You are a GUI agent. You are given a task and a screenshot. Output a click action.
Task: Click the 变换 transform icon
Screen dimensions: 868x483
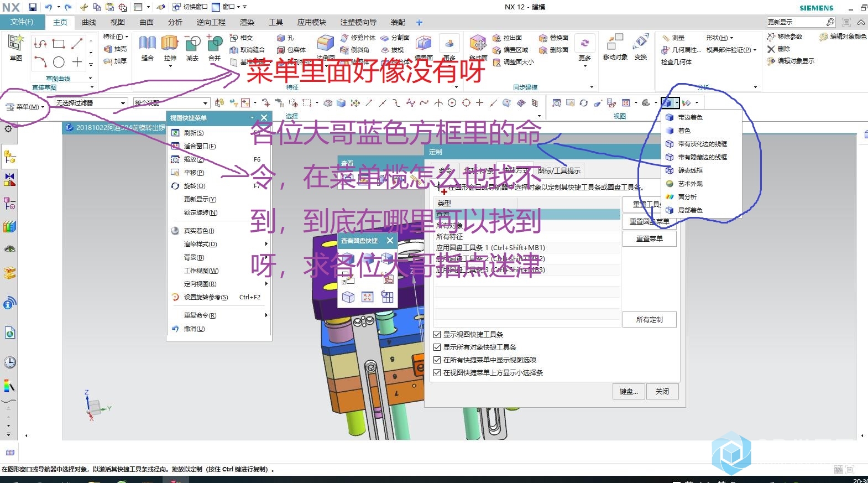coord(641,47)
